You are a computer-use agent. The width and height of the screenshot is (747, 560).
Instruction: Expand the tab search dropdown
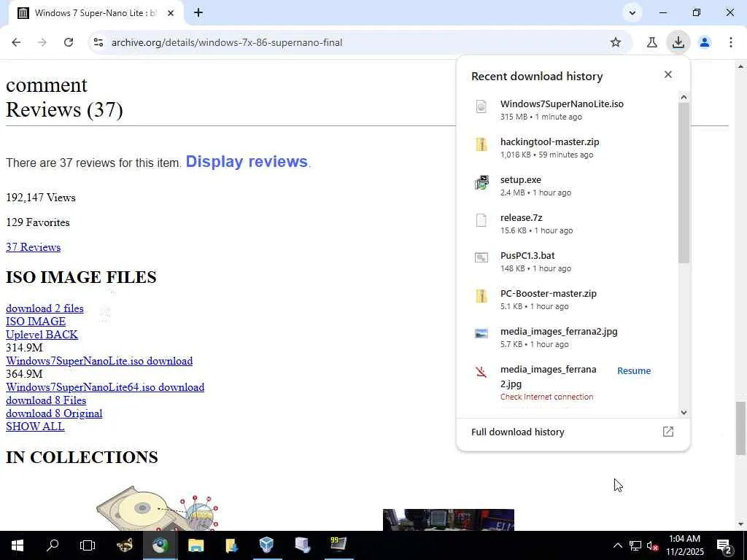coord(632,13)
